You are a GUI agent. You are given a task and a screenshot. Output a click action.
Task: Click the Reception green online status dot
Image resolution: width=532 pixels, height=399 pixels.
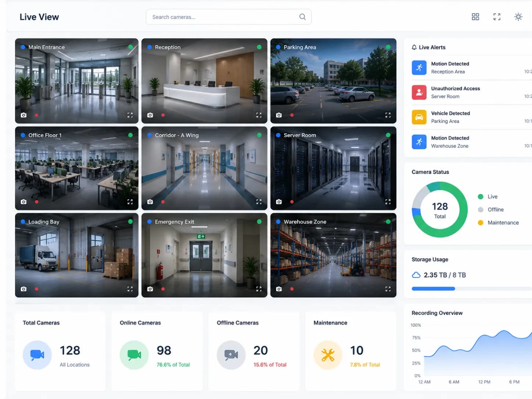(x=259, y=47)
